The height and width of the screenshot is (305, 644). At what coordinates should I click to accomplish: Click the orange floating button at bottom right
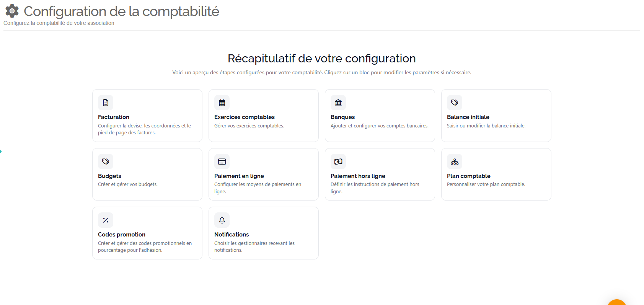pyautogui.click(x=616, y=302)
